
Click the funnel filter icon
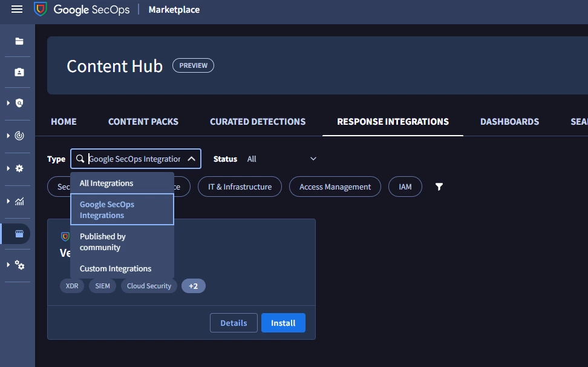pos(439,187)
